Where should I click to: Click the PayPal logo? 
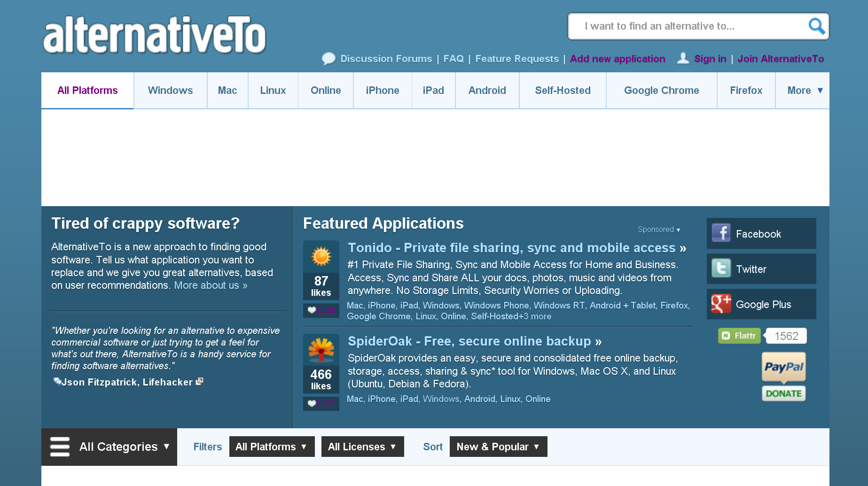click(x=784, y=367)
